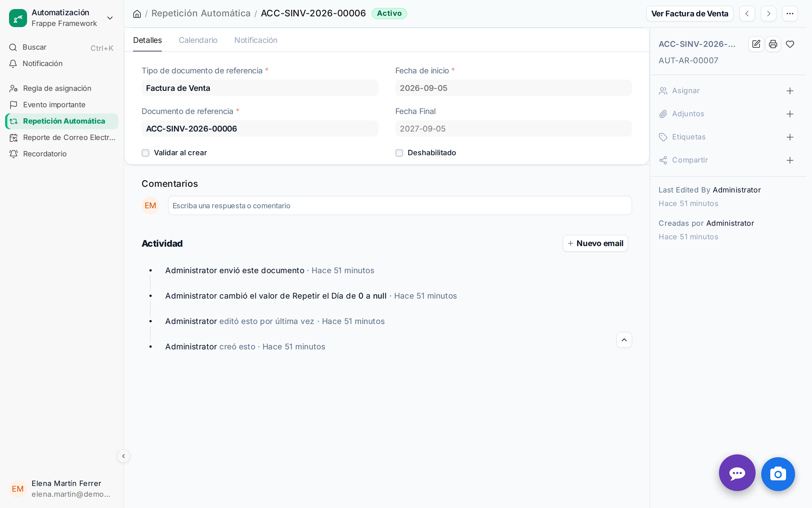The width and height of the screenshot is (812, 508).
Task: Switch to the Detalles tab
Action: [x=147, y=40]
